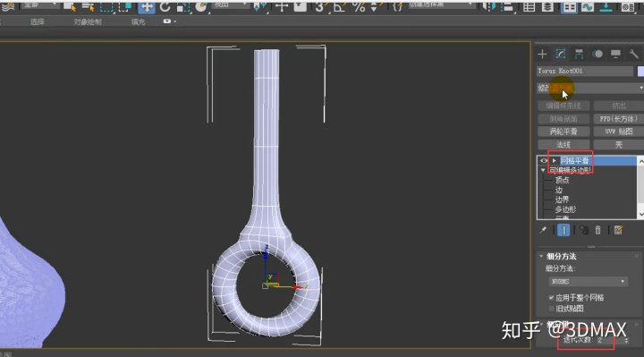Click the 挤出 modifier button
This screenshot has height=357, width=644.
[x=618, y=106]
